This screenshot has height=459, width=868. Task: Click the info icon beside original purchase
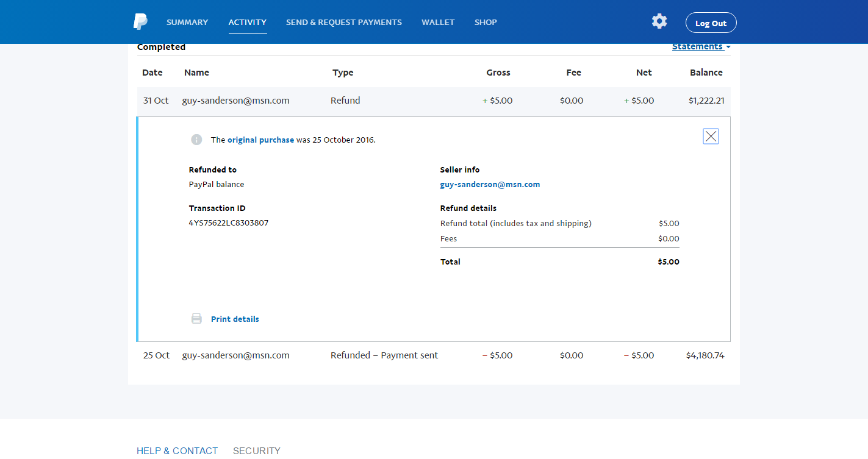coord(196,140)
